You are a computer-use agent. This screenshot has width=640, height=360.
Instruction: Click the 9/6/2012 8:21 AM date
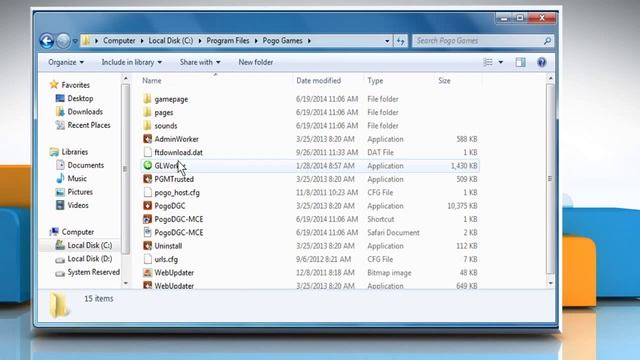point(323,259)
